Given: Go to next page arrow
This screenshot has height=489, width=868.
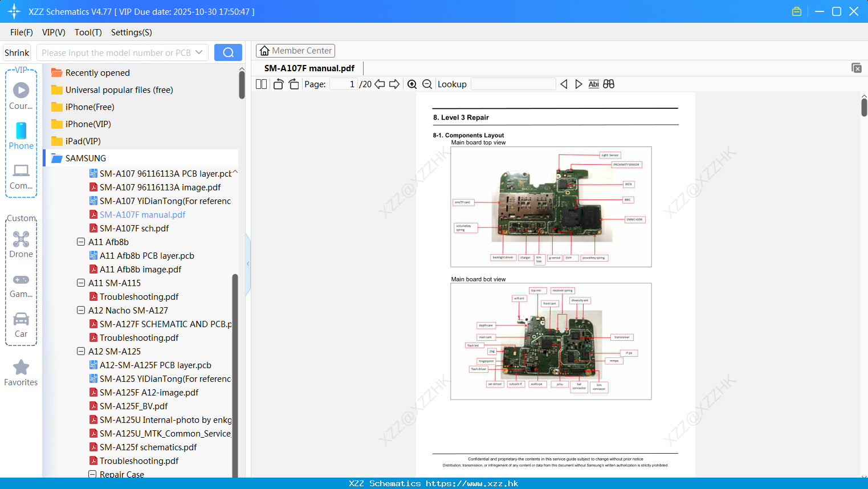Looking at the screenshot, I should coord(394,84).
